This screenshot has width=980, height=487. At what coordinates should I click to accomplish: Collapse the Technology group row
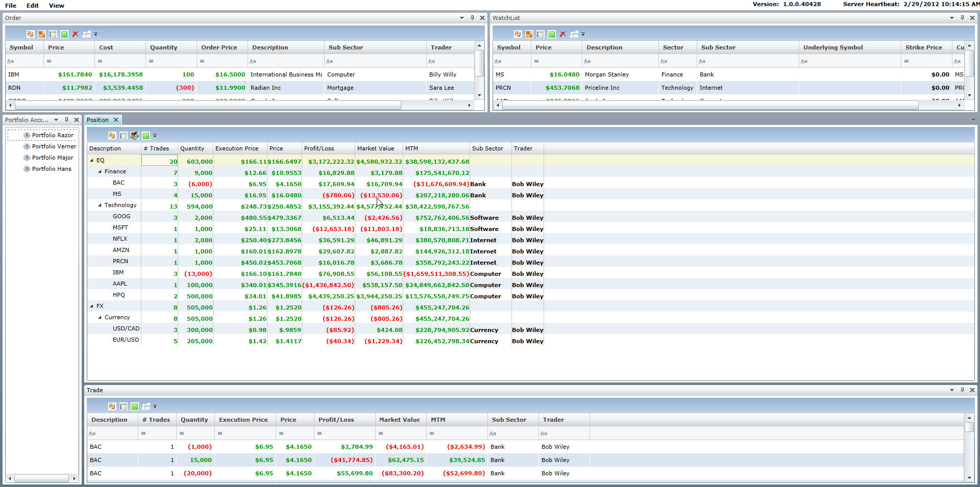pos(100,205)
